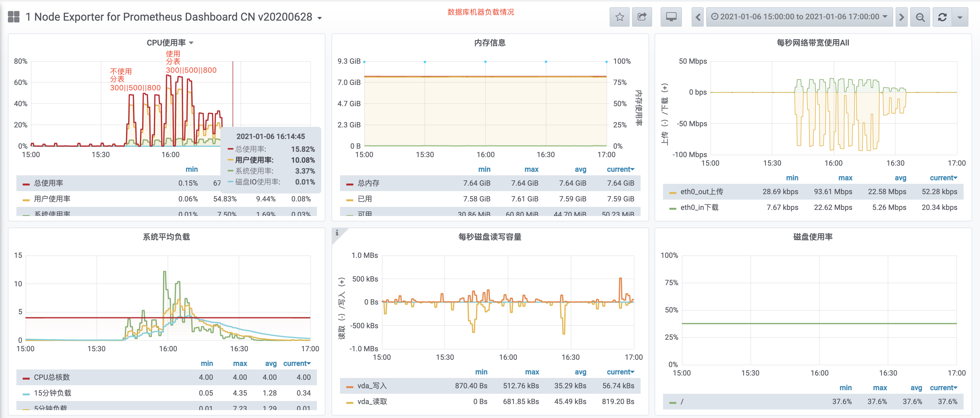Toggle 总使用率 series in CPU legend
The width and height of the screenshot is (980, 418).
click(x=49, y=183)
